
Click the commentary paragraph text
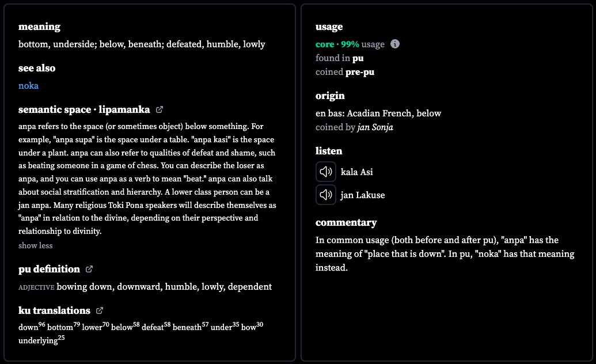tap(445, 253)
